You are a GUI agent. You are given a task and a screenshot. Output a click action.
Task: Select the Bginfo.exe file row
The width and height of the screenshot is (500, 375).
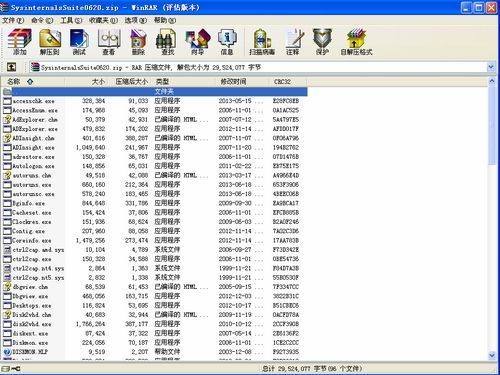pos(153,203)
